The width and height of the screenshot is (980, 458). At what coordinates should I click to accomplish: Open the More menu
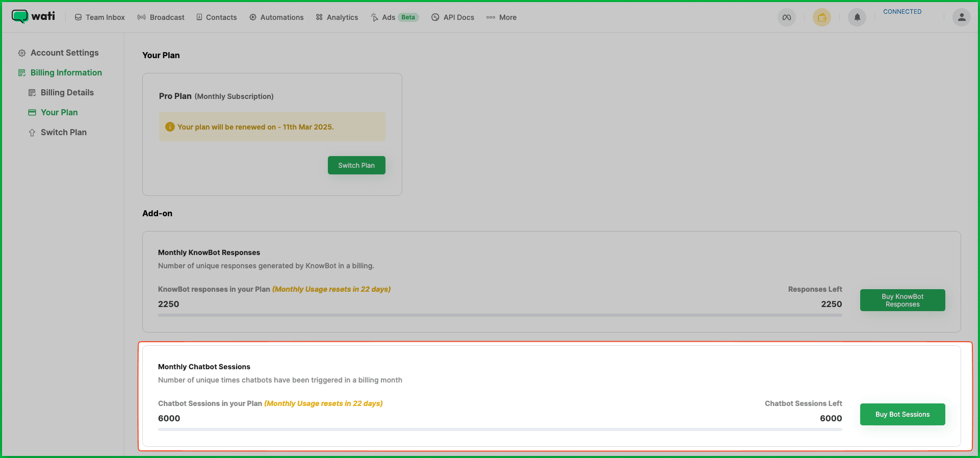pyautogui.click(x=501, y=17)
